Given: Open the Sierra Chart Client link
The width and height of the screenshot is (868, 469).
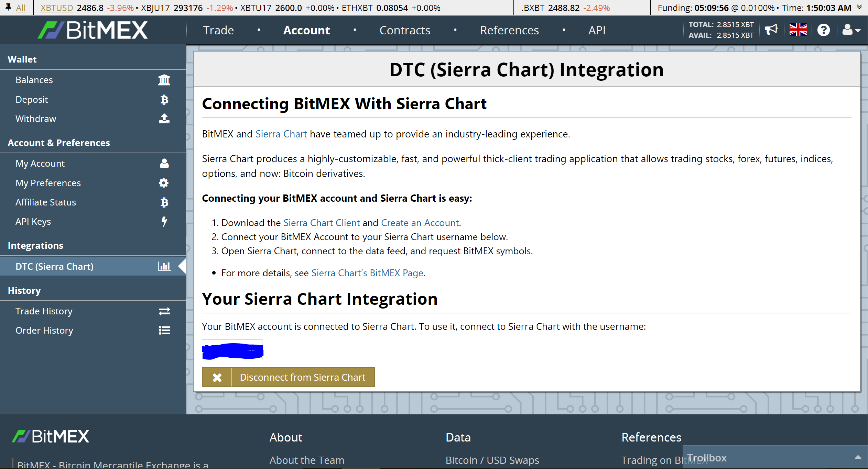Looking at the screenshot, I should point(322,223).
